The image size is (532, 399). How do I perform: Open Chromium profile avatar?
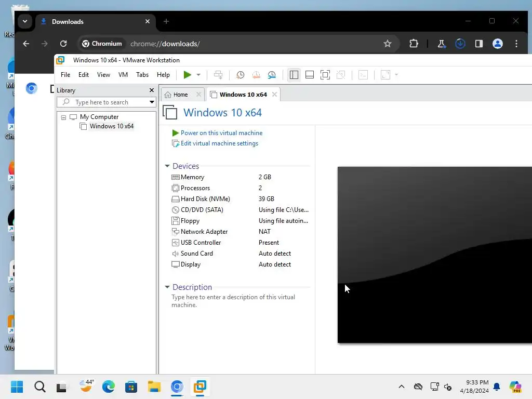pos(497,44)
